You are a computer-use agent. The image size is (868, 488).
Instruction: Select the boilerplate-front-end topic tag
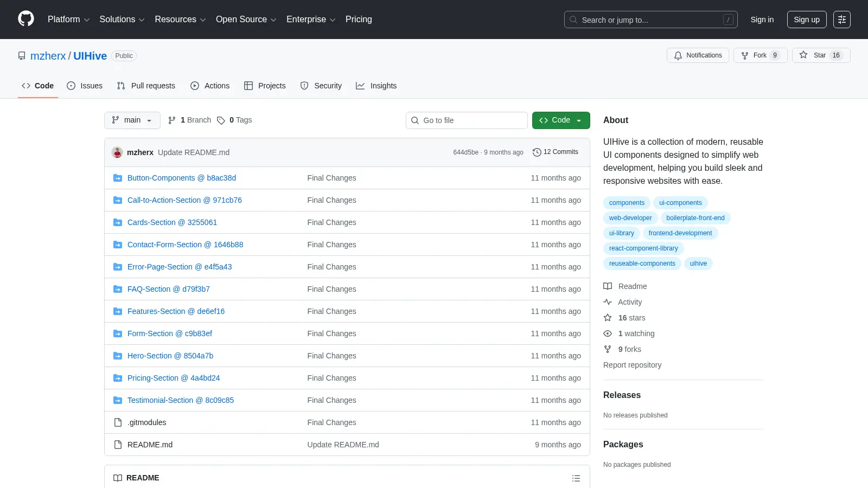[695, 218]
